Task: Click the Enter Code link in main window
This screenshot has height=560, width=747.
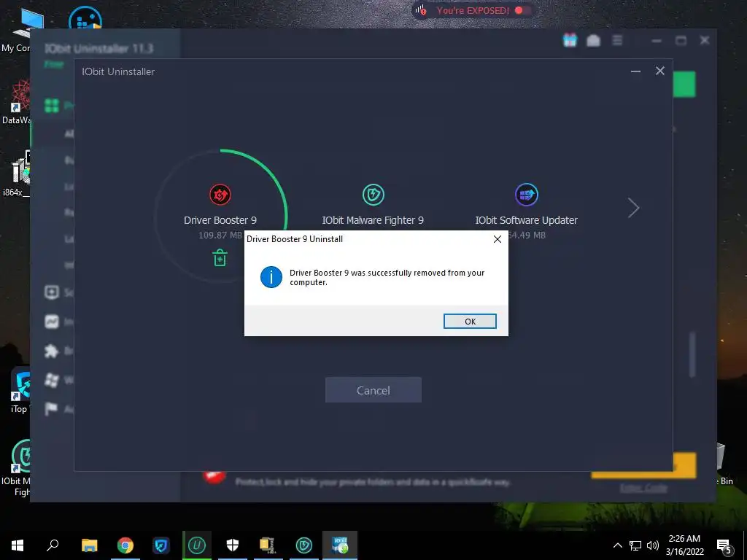Action: [x=643, y=488]
